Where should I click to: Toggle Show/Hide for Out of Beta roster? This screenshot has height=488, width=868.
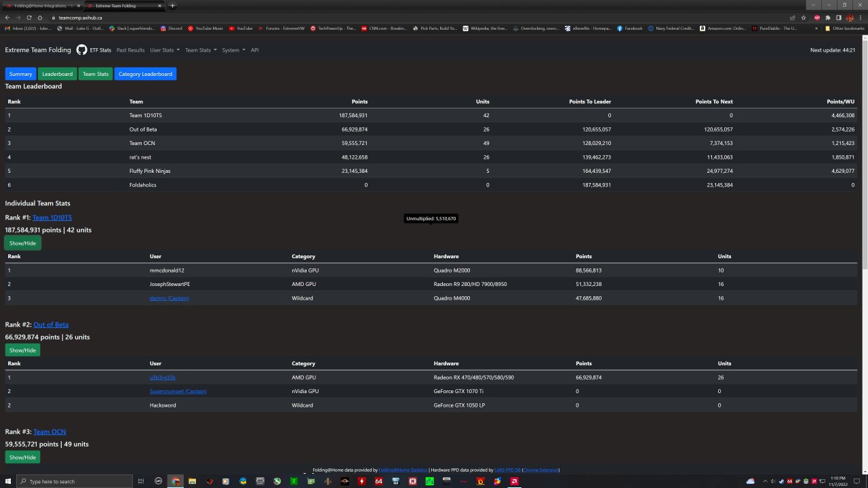[22, 350]
